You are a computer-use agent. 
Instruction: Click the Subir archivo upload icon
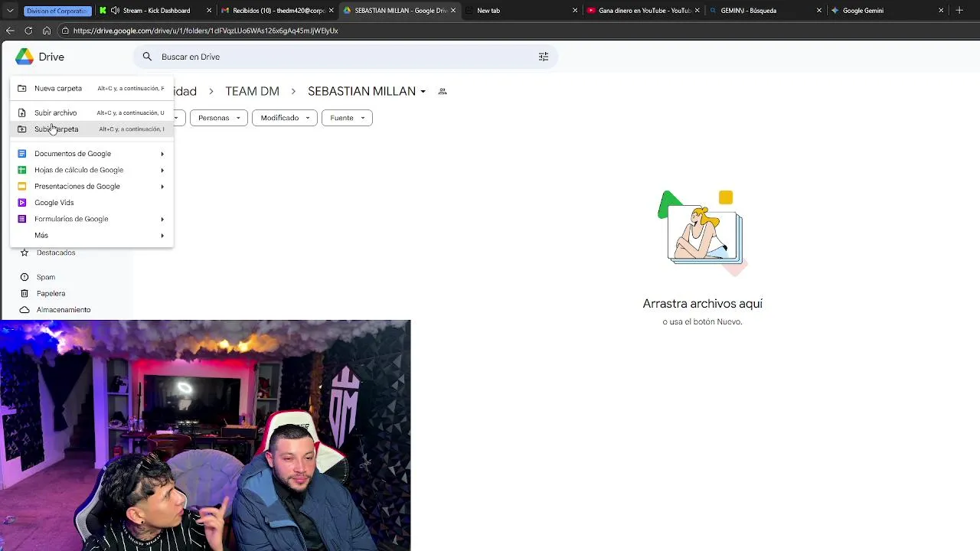pyautogui.click(x=22, y=112)
